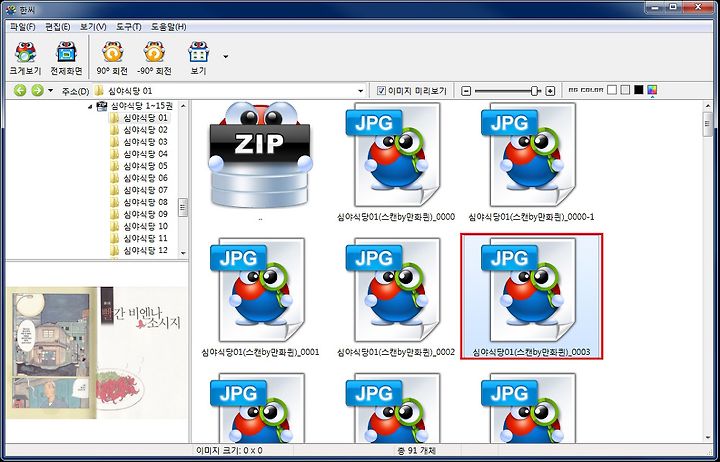Select folder 심야식당 02 in tree

pos(145,130)
